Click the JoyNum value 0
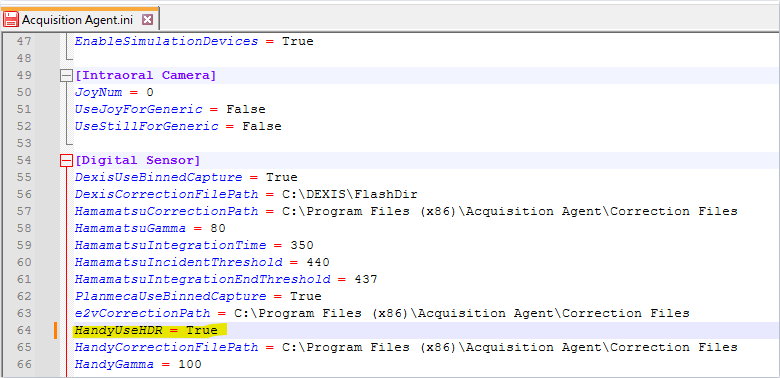The image size is (780, 378). click(150, 93)
